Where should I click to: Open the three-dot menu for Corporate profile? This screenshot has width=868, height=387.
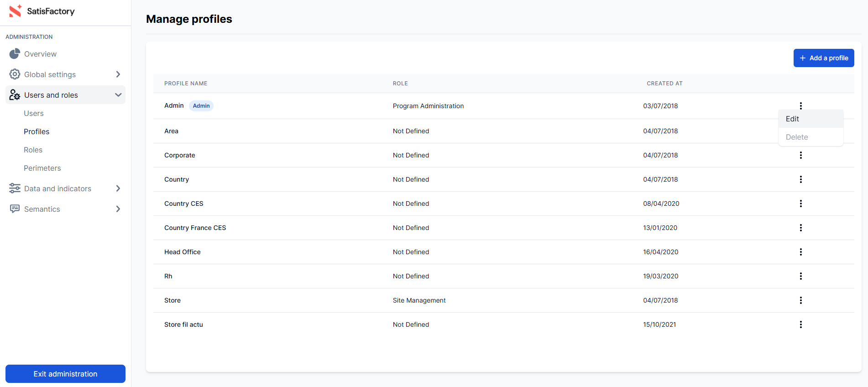click(800, 155)
